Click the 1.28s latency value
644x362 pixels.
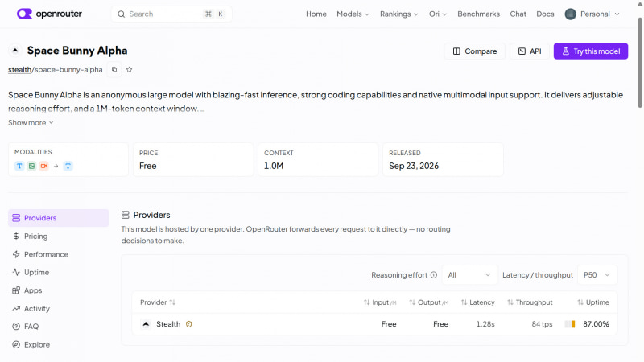(485, 324)
